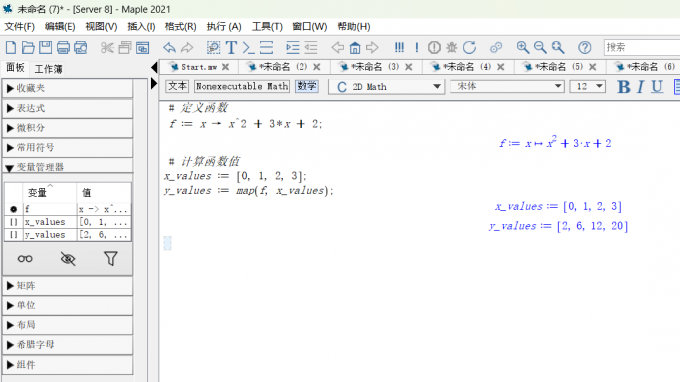Open file using folder toolbar icon
The image size is (680, 382).
click(x=28, y=47)
